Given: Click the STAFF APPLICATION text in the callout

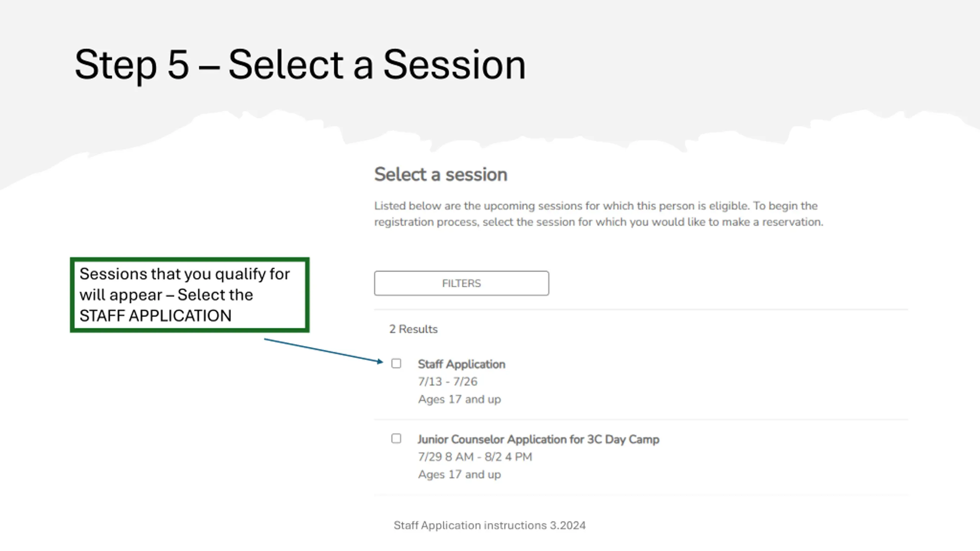Looking at the screenshot, I should [155, 316].
